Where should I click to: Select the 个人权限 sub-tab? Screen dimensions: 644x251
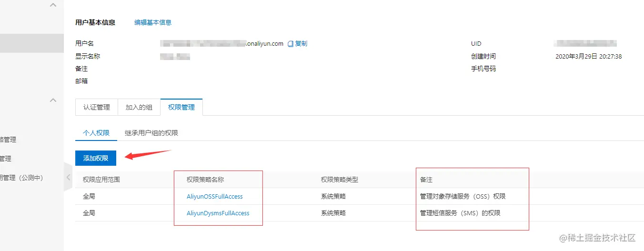(x=96, y=133)
